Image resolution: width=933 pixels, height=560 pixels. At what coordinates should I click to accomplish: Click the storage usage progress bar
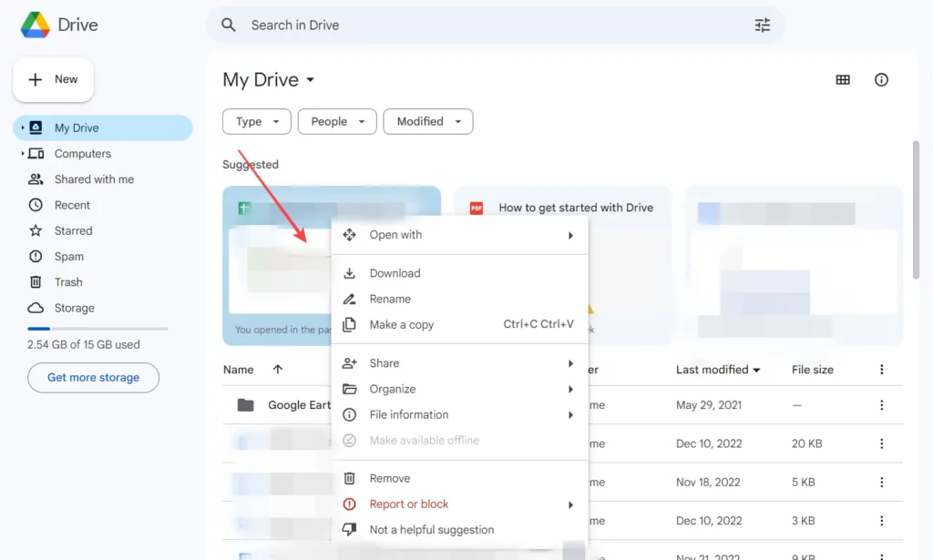click(97, 329)
